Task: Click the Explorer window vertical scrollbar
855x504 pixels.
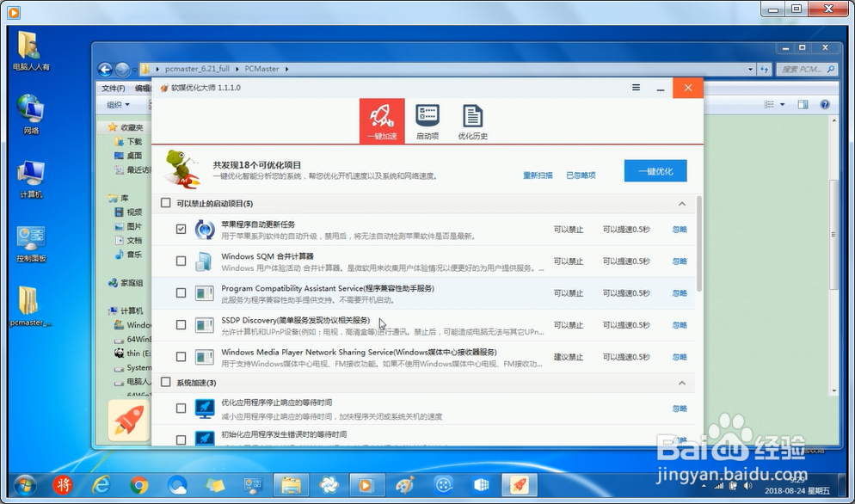Action: pyautogui.click(x=833, y=235)
